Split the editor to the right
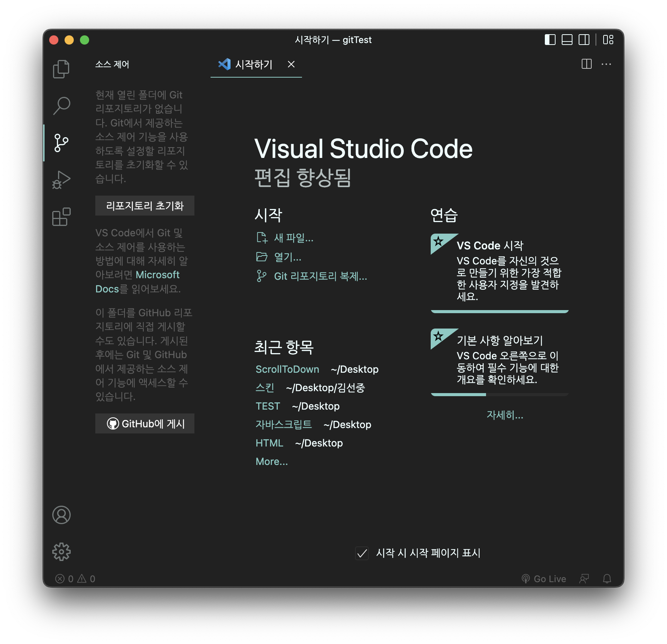The width and height of the screenshot is (667, 644). pyautogui.click(x=587, y=64)
